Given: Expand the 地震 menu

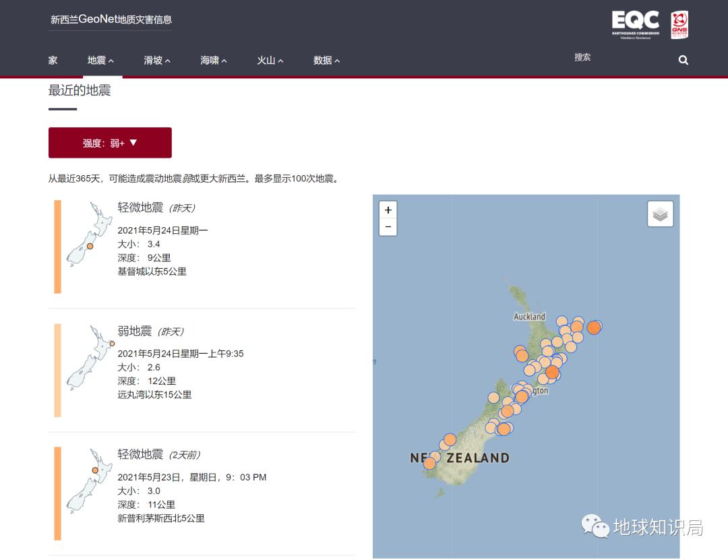Looking at the screenshot, I should tap(100, 60).
